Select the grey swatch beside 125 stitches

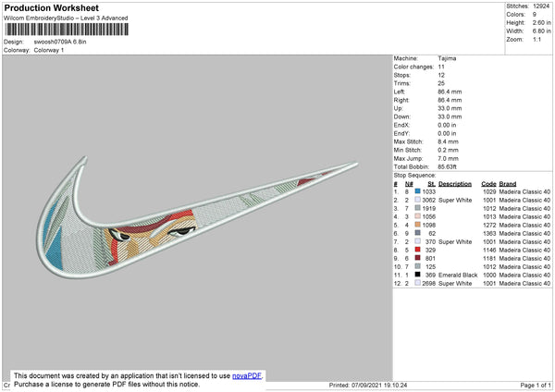tap(418, 266)
